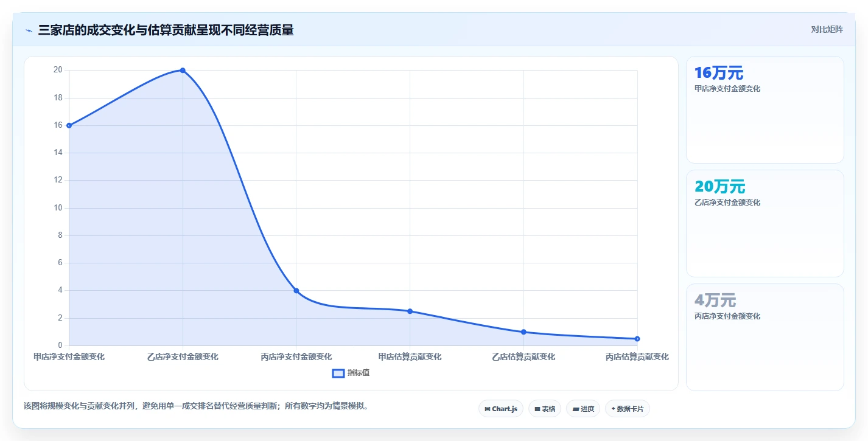The image size is (868, 441).
Task: Click the data point for 丙店净支付金额变化
Action: [x=296, y=291]
